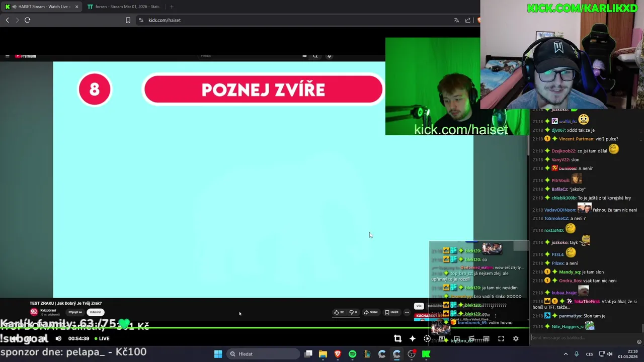Open the YouTube hamburger menu in stream
Image resolution: width=644 pixels, height=362 pixels.
pos(7,56)
